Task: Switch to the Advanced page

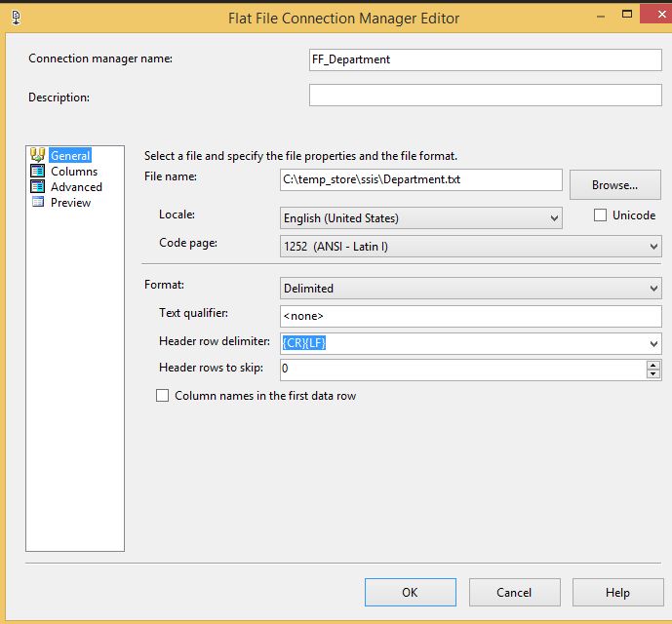Action: [76, 187]
